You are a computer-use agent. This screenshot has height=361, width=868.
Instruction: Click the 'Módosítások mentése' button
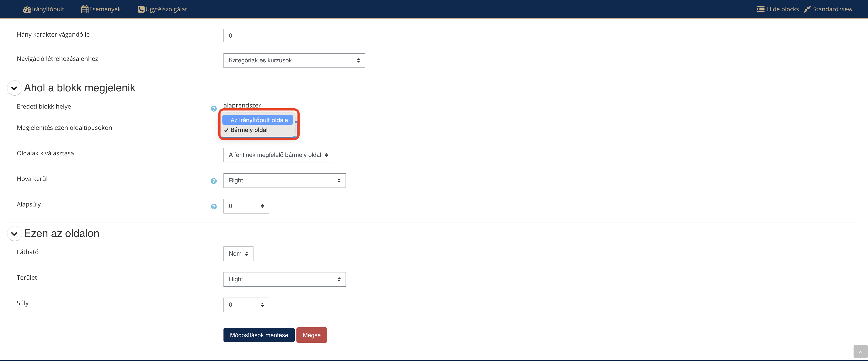[x=259, y=335]
